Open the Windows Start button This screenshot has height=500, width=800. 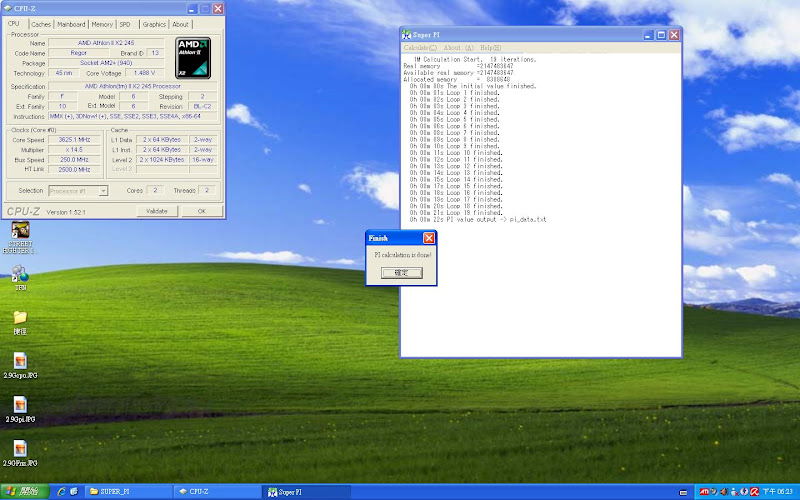24,492
